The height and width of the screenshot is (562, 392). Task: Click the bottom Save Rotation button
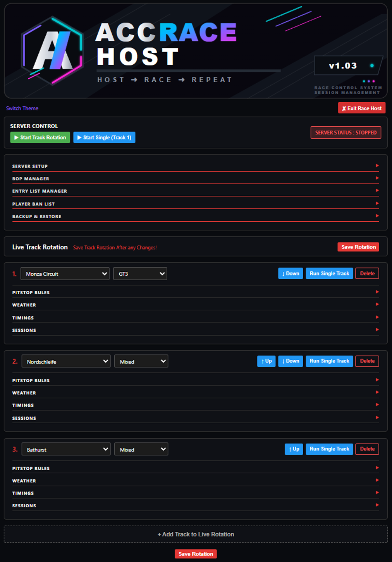tap(196, 554)
